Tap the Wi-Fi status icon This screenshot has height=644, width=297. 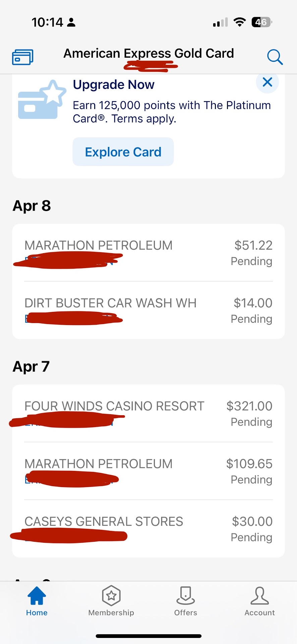[x=239, y=22]
